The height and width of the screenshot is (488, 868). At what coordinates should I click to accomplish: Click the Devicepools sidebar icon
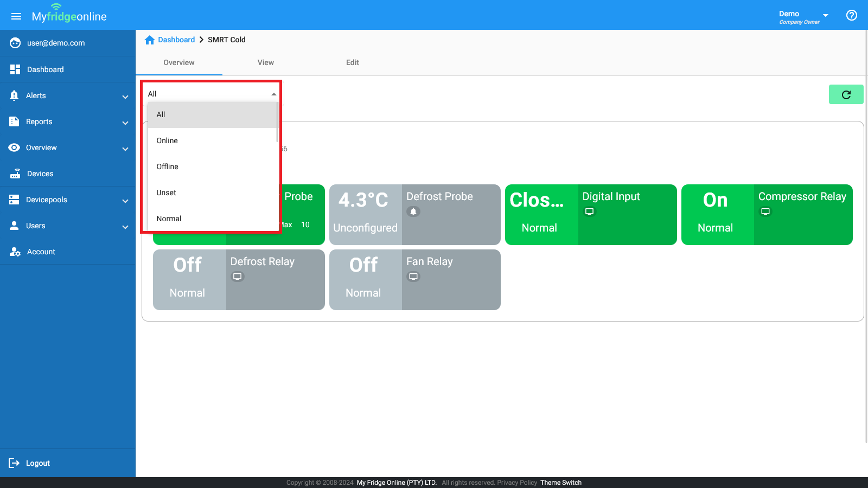point(14,200)
